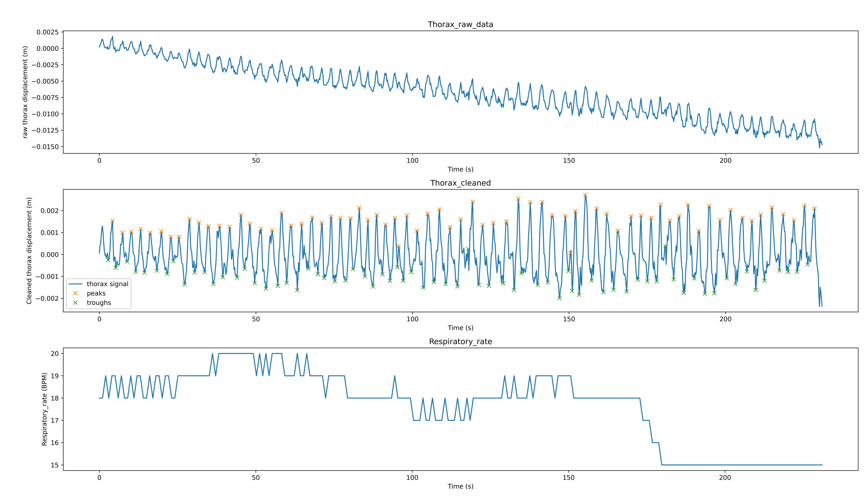Screen dimensions: 868x501
Task: Click the 200 tick under Thorax_cleaned plot
Action: (725, 319)
